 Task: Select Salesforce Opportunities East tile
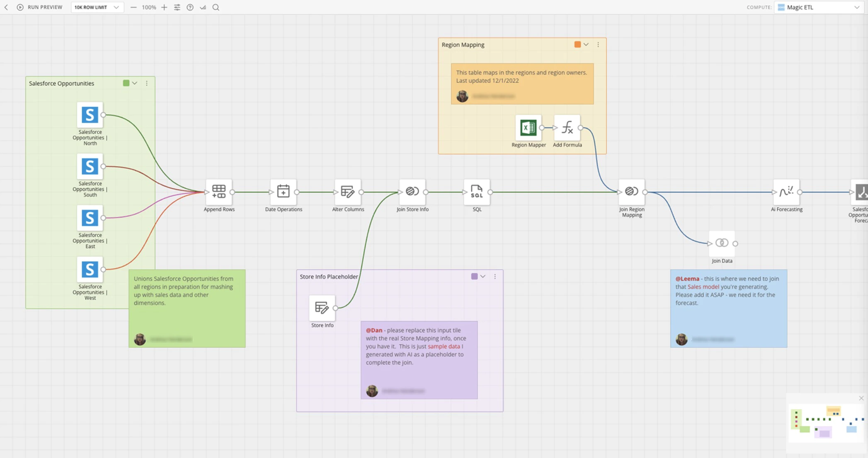(x=90, y=218)
